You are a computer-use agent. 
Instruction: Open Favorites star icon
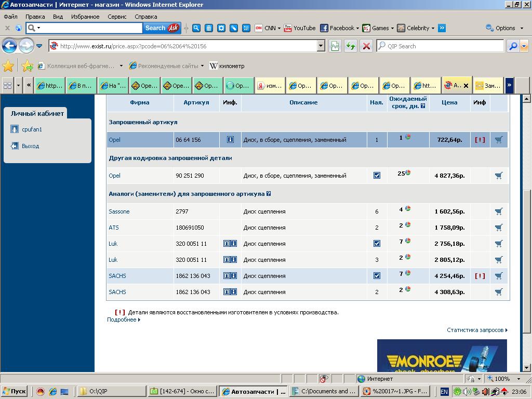(8, 66)
